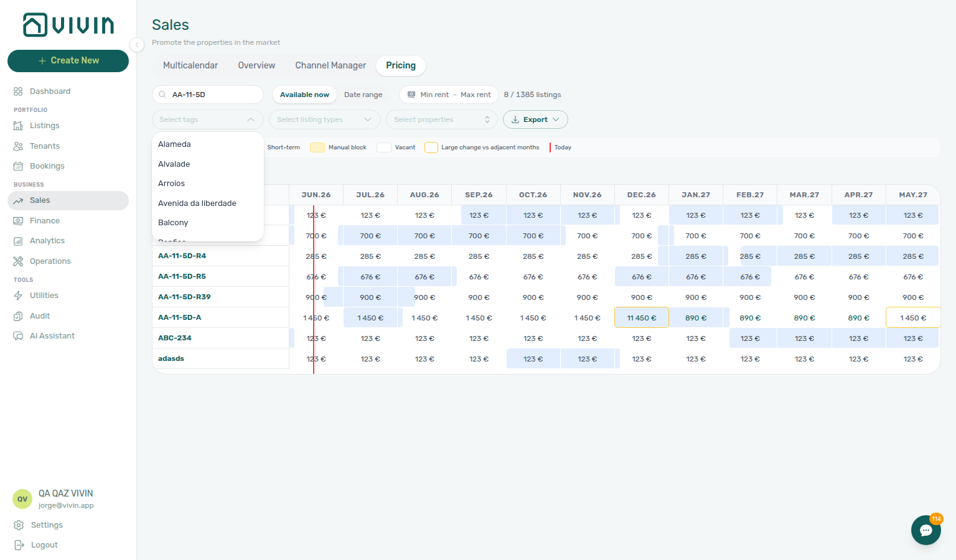Choose the Avenida da liberdade tag
The image size is (956, 560).
(x=208, y=203)
